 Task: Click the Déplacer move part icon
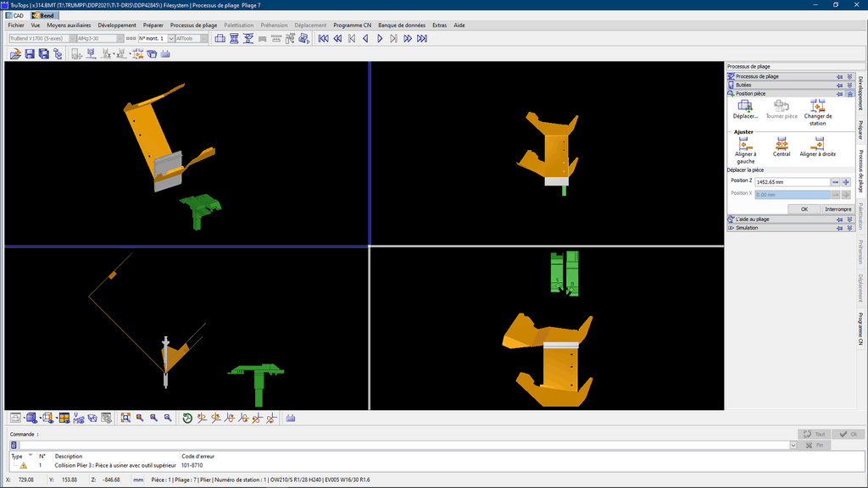(x=745, y=109)
